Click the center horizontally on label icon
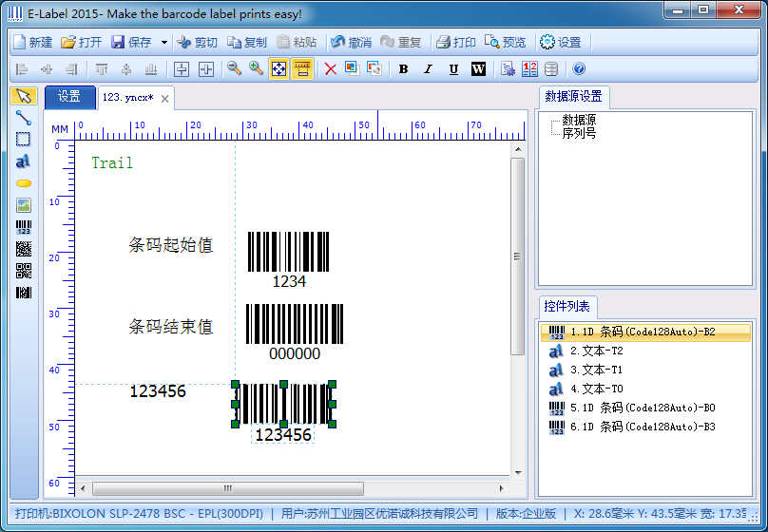The image size is (768, 532). tap(182, 69)
